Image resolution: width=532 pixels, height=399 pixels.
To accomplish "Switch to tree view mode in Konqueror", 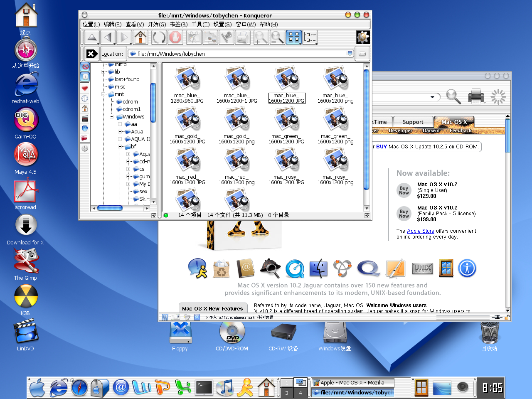I will [310, 38].
